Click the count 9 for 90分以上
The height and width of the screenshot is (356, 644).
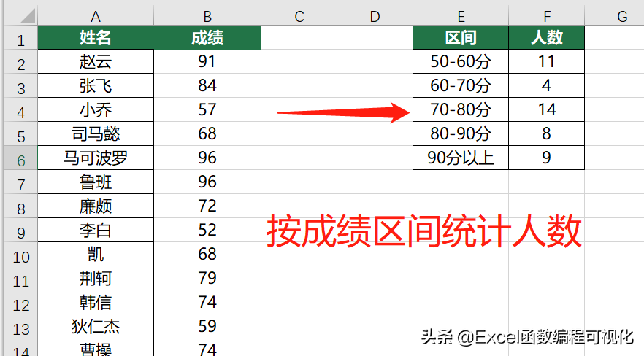click(547, 158)
